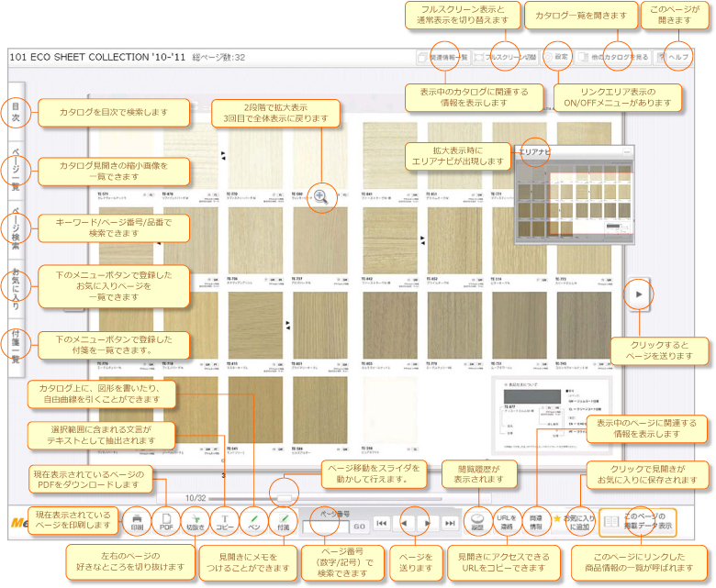Click このページの掲載データ表示 button
The width and height of the screenshot is (716, 588).
pos(637,522)
